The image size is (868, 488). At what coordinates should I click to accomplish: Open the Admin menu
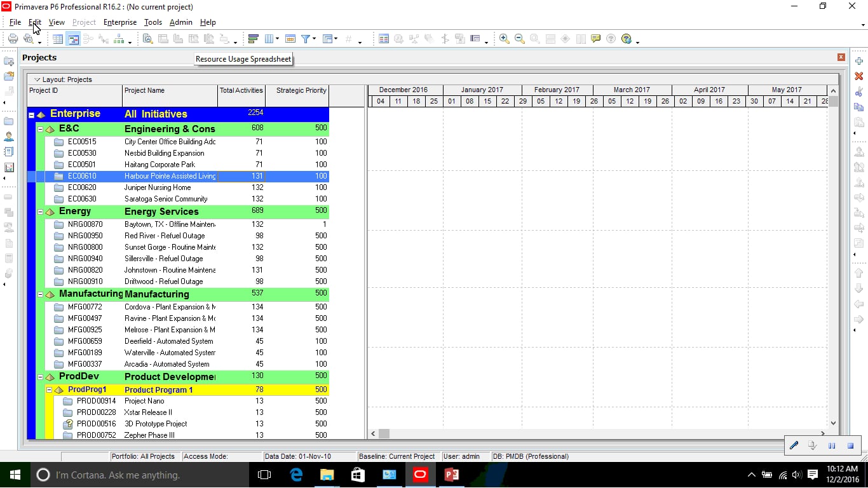(180, 22)
